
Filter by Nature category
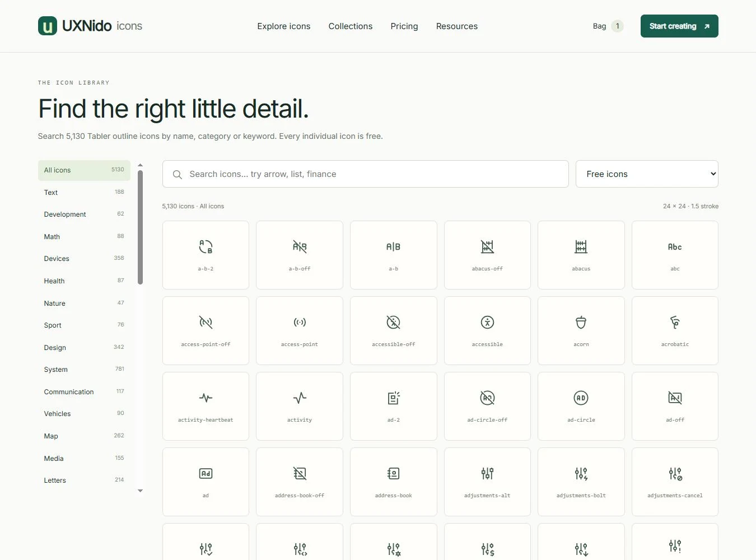[84, 303]
